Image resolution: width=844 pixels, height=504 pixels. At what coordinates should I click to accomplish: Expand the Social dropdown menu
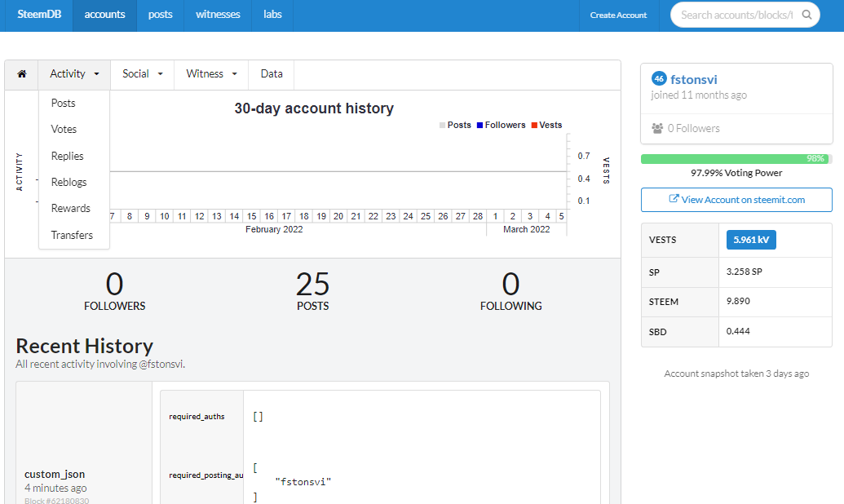[142, 74]
